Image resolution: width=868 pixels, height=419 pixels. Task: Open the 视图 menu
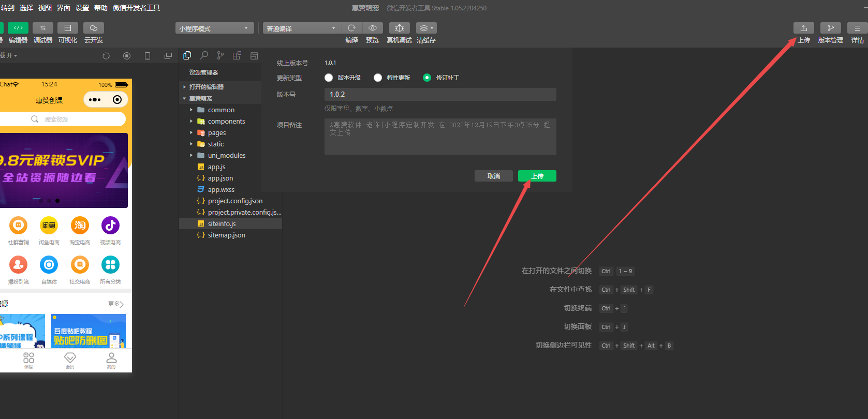45,8
